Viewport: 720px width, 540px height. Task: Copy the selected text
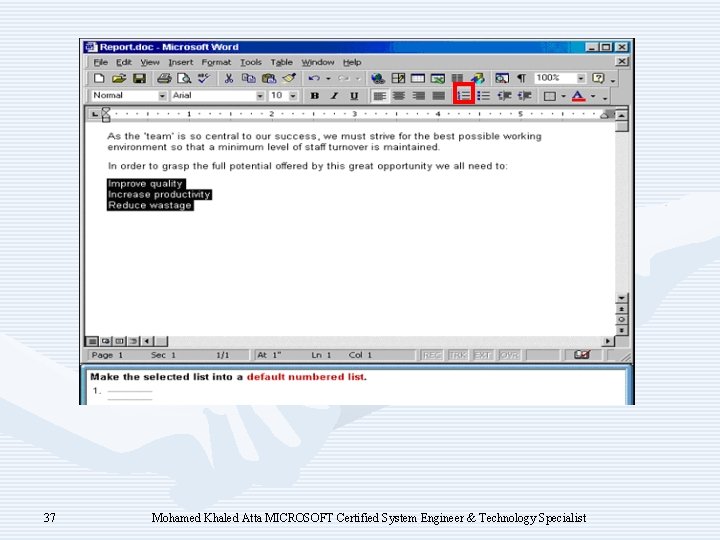pyautogui.click(x=248, y=79)
